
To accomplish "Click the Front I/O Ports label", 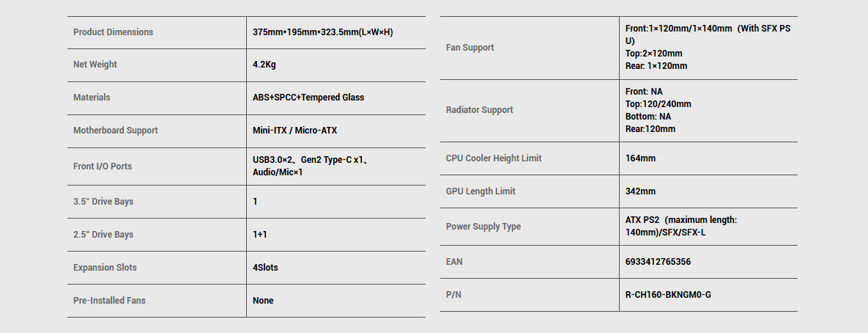I will [x=103, y=166].
